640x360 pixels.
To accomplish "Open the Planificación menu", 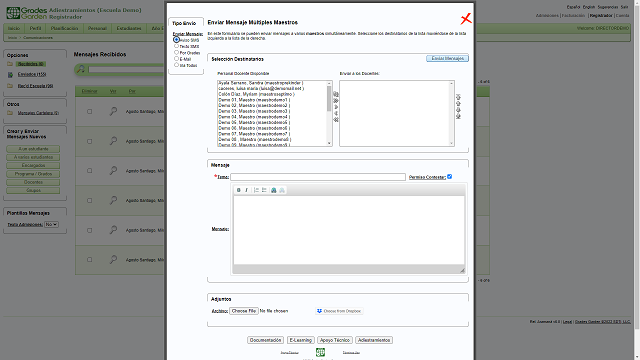I will point(64,29).
